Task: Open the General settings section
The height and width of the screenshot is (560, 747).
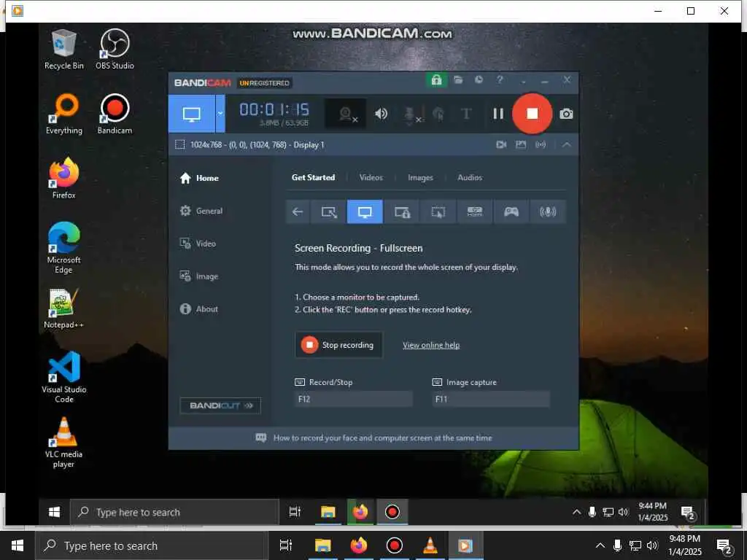Action: 201,211
